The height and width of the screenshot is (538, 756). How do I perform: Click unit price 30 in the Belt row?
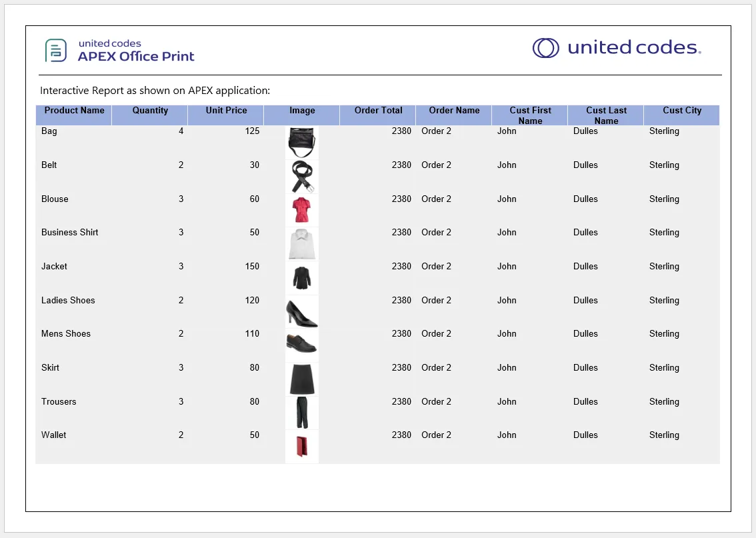click(x=255, y=165)
